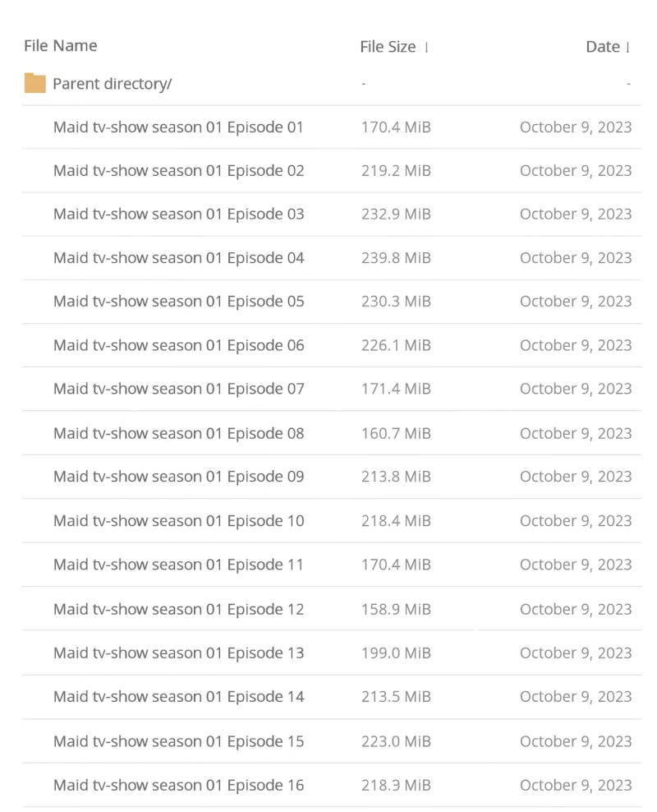Click Maid season 01 Episode 07 link
This screenshot has width=657, height=812.
pyautogui.click(x=178, y=389)
